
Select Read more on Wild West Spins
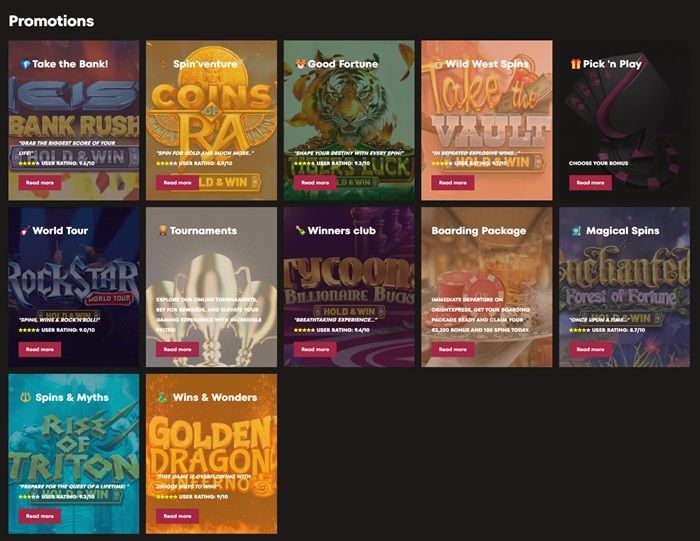pyautogui.click(x=453, y=183)
